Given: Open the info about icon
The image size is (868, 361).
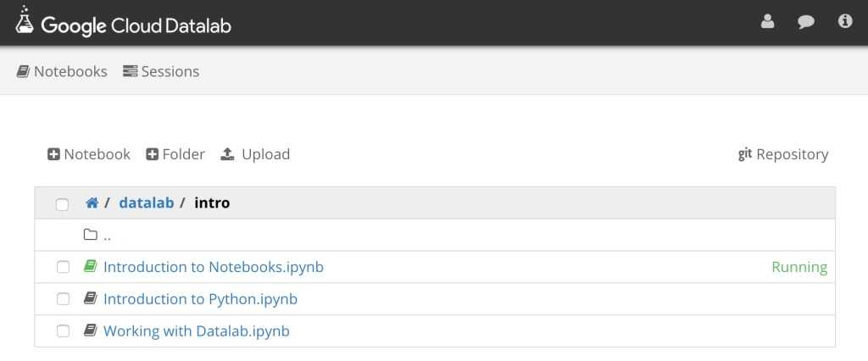Looking at the screenshot, I should point(845,22).
